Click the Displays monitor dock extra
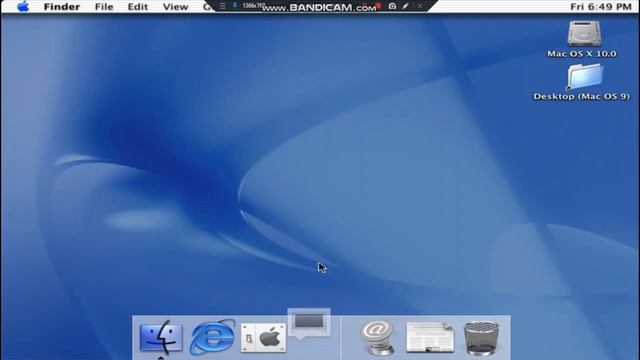The height and width of the screenshot is (360, 640). click(x=309, y=322)
